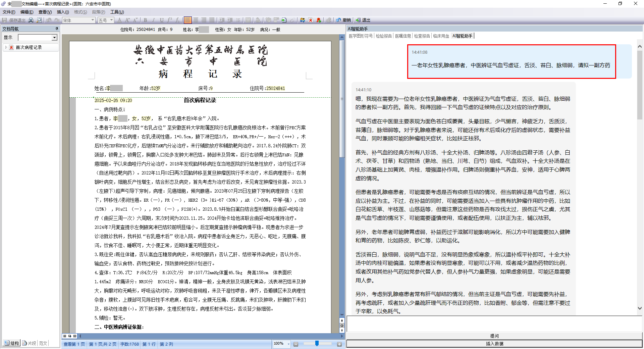
Task: Click the 插入数据 insert data button
Action: coord(494,344)
